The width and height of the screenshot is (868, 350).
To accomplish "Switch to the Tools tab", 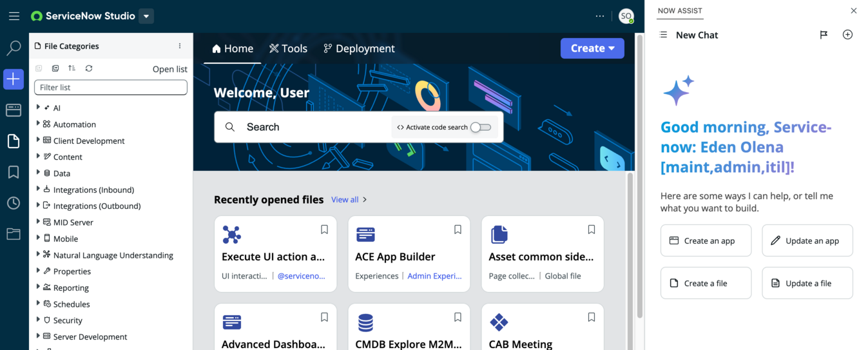I will point(288,48).
